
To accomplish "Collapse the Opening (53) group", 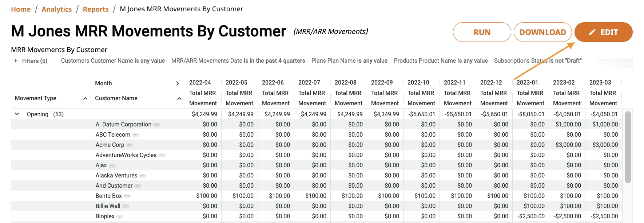I will click(17, 114).
